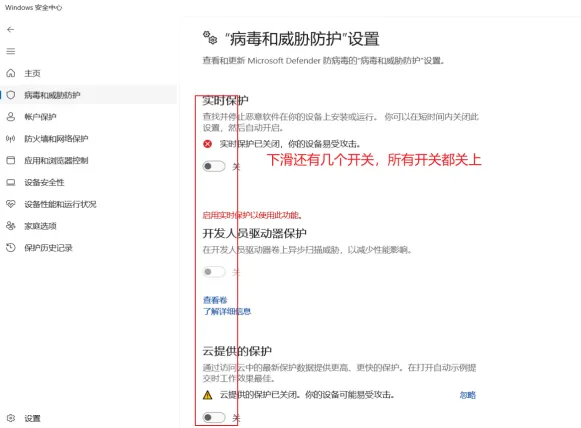Click the family icon for 家庭选项
This screenshot has width=581, height=428.
coord(11,226)
